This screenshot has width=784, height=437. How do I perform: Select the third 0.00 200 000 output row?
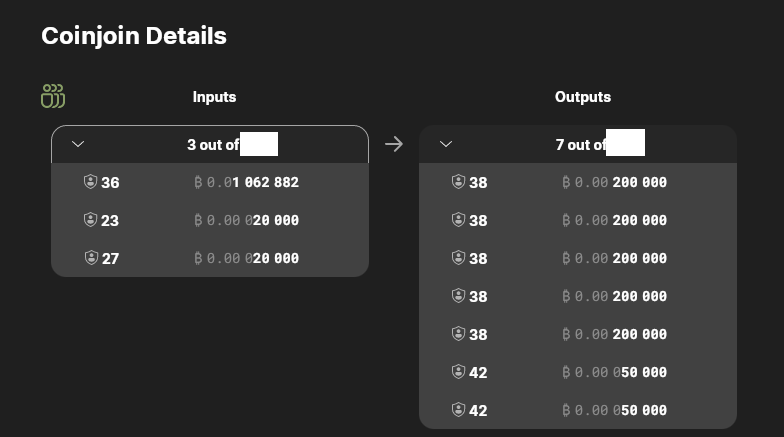(x=578, y=258)
